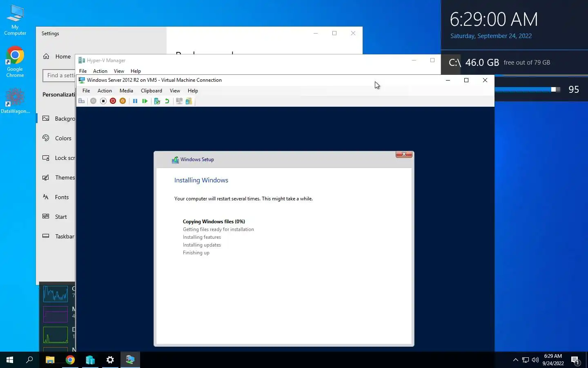Open Help menu in Virtual Machine Connection
Image resolution: width=588 pixels, height=368 pixels.
click(193, 91)
